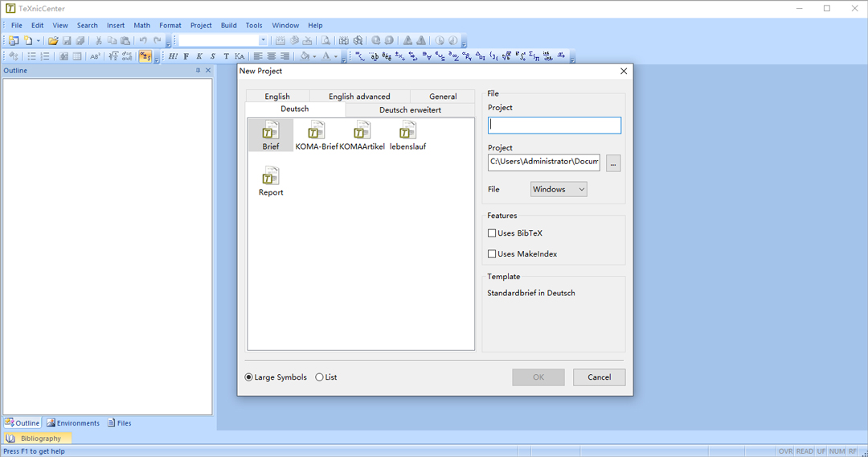868x457 pixels.
Task: Open the fill color dropdown arrow
Action: pyautogui.click(x=314, y=56)
